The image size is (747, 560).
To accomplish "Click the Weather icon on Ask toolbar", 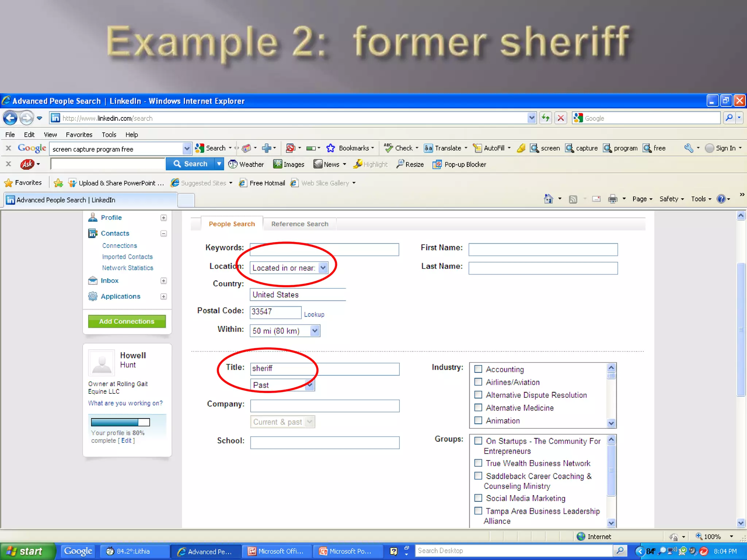I will tap(233, 164).
